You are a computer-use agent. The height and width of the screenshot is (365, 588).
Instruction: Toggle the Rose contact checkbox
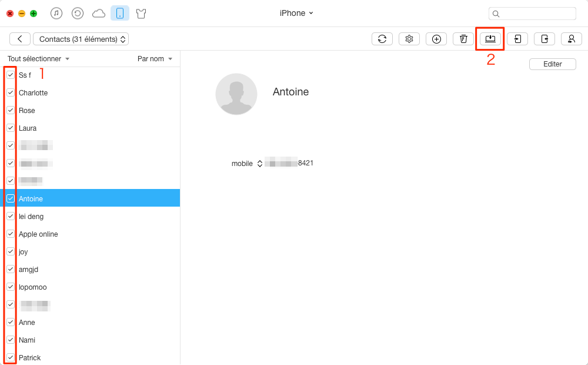click(11, 111)
